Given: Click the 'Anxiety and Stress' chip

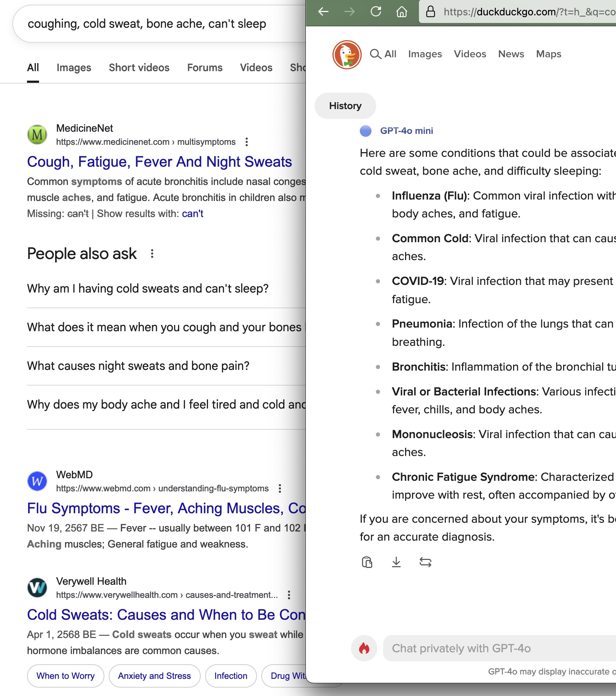Looking at the screenshot, I should (154, 676).
